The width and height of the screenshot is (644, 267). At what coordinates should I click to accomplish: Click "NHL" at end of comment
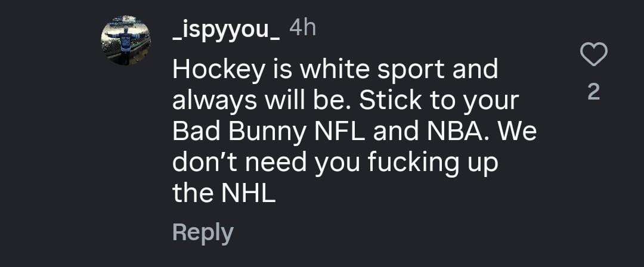coord(246,194)
